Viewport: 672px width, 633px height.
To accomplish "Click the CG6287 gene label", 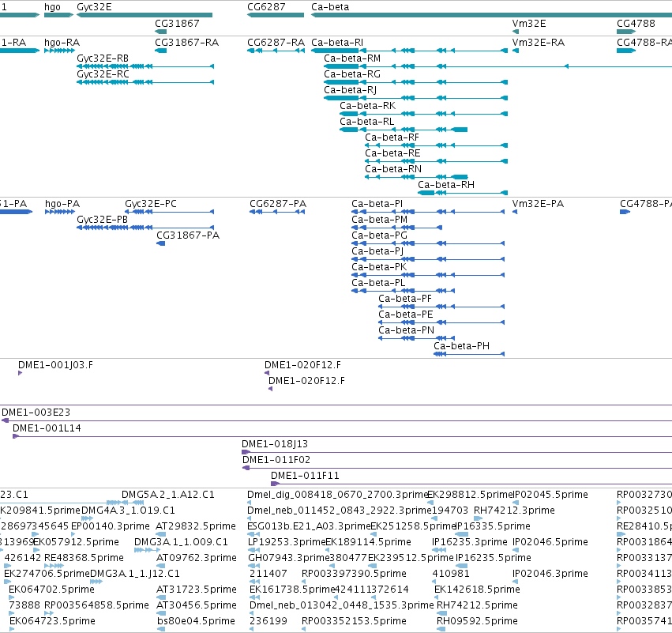I will (x=266, y=7).
